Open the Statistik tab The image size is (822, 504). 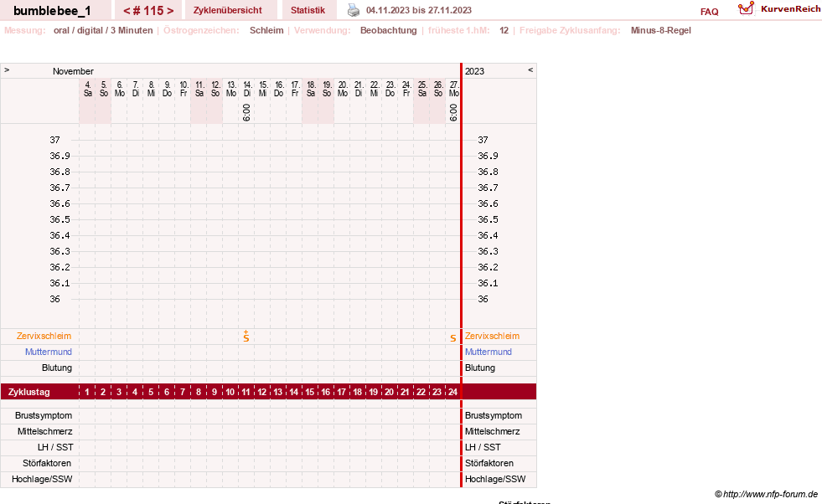tap(308, 11)
